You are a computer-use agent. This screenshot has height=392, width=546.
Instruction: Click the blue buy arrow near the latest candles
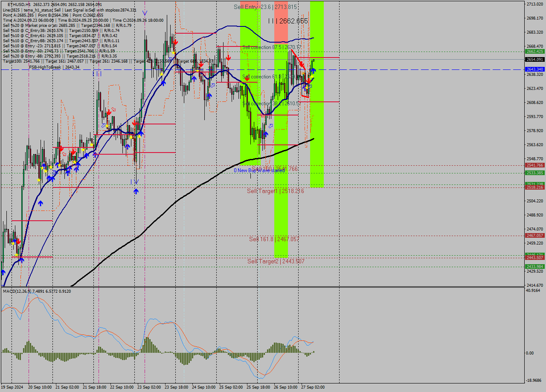(x=314, y=70)
